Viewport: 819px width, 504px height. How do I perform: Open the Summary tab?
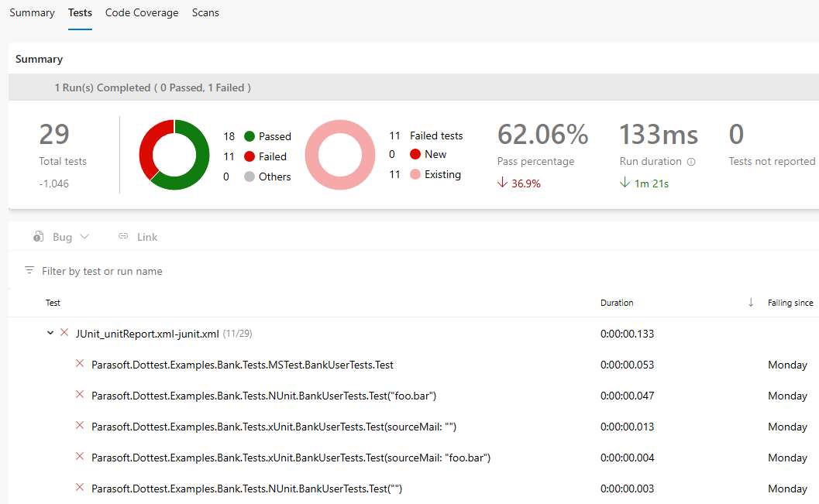32,12
